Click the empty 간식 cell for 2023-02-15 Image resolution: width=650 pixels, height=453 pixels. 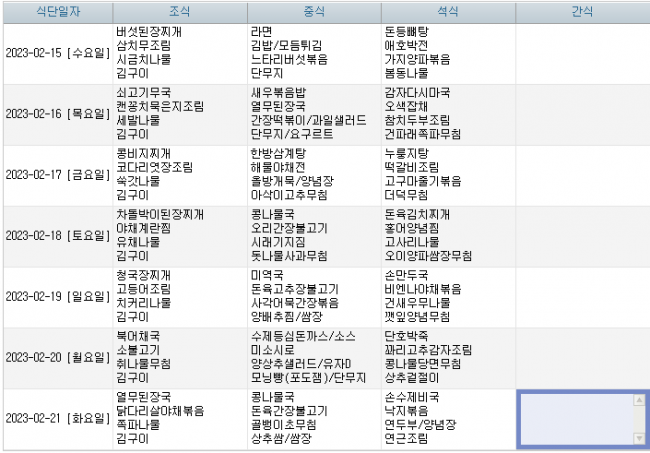580,53
